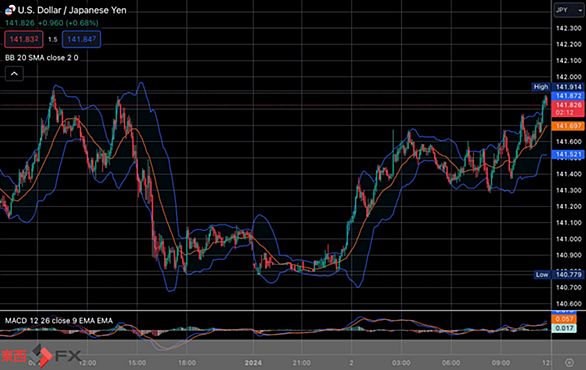
Task: Click the 2024 marker on time axis
Action: point(253,363)
